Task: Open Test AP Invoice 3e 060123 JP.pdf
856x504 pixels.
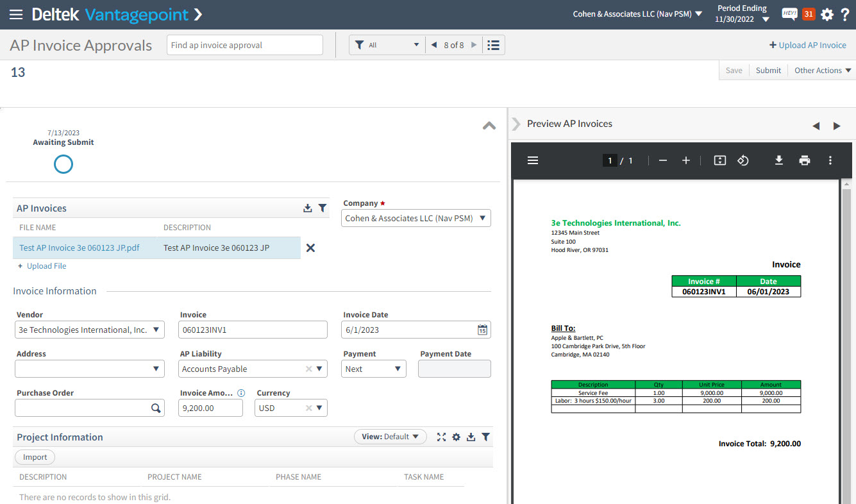Action: [79, 248]
